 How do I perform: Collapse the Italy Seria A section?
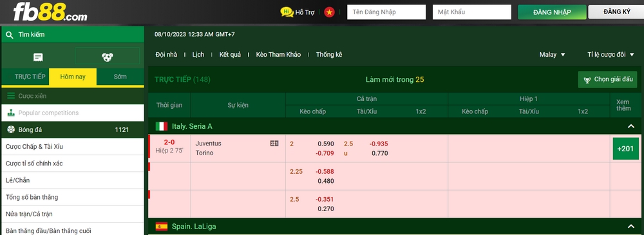631,126
